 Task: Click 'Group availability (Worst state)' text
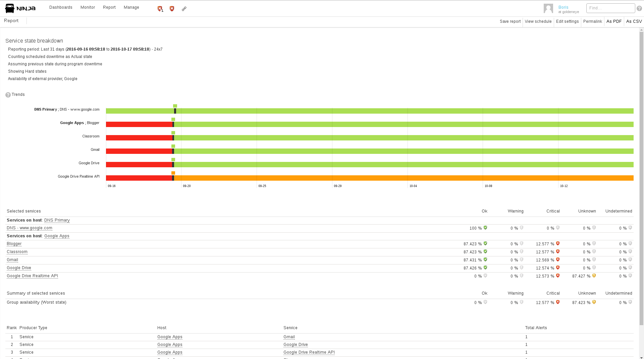(37, 302)
